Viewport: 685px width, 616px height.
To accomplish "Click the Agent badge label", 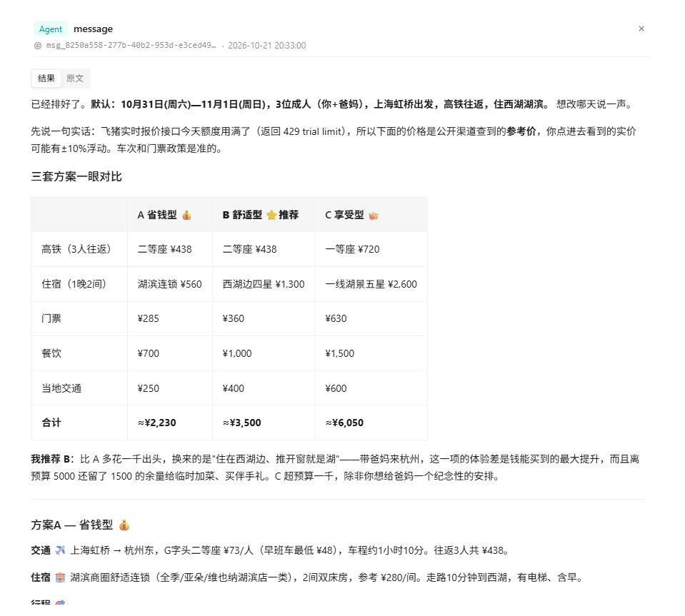I will coord(51,29).
